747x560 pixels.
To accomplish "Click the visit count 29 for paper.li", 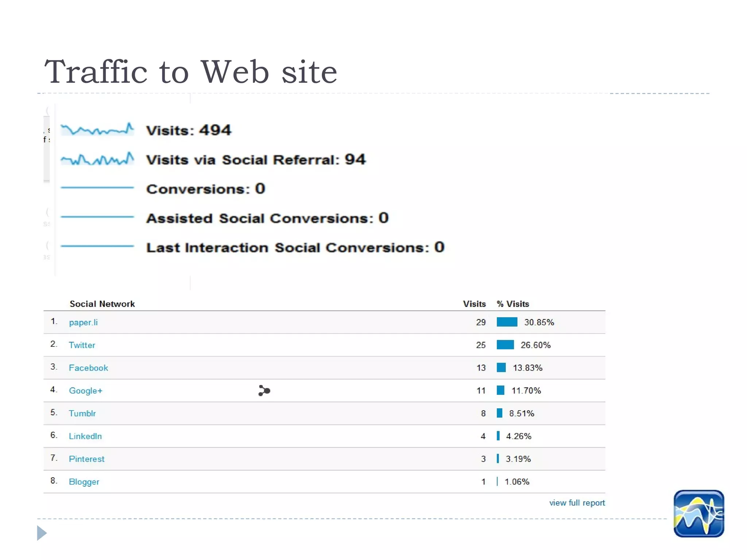I will [x=481, y=322].
